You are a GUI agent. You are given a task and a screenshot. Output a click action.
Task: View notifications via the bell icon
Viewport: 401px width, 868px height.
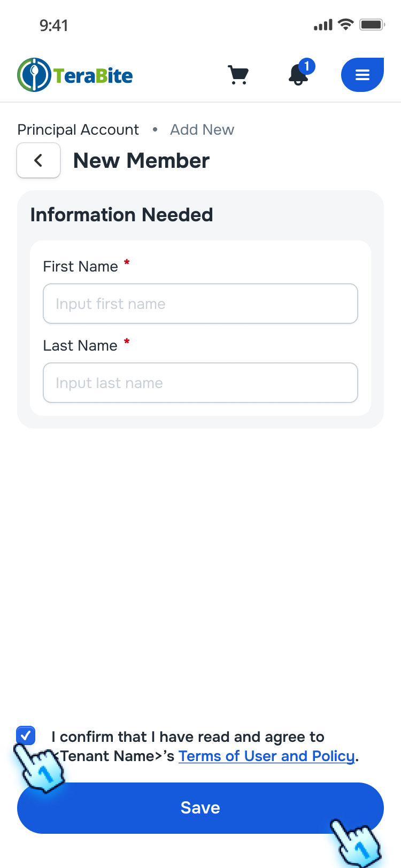pyautogui.click(x=297, y=77)
